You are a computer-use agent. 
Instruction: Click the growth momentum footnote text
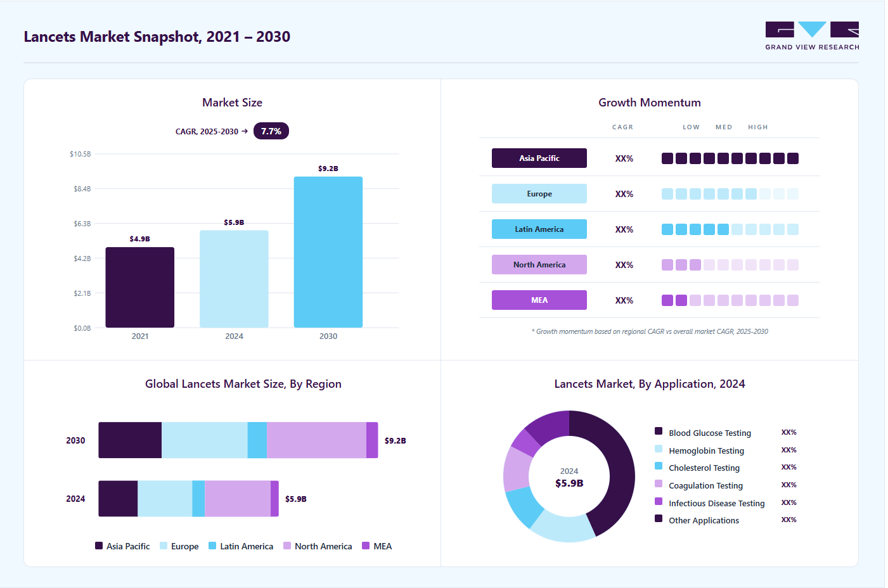(x=650, y=331)
